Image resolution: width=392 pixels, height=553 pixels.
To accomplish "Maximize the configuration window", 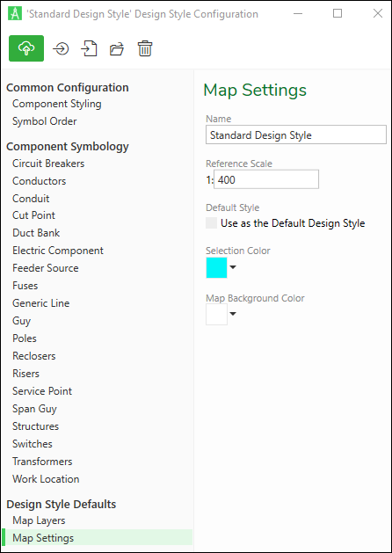I will point(338,13).
